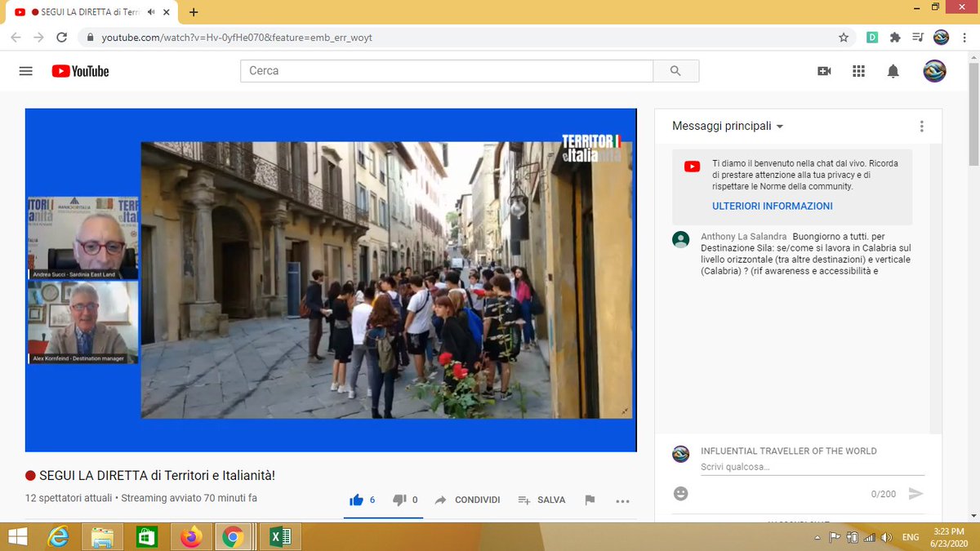
Task: Click Anthony La Salandra's chat name
Action: pos(744,237)
